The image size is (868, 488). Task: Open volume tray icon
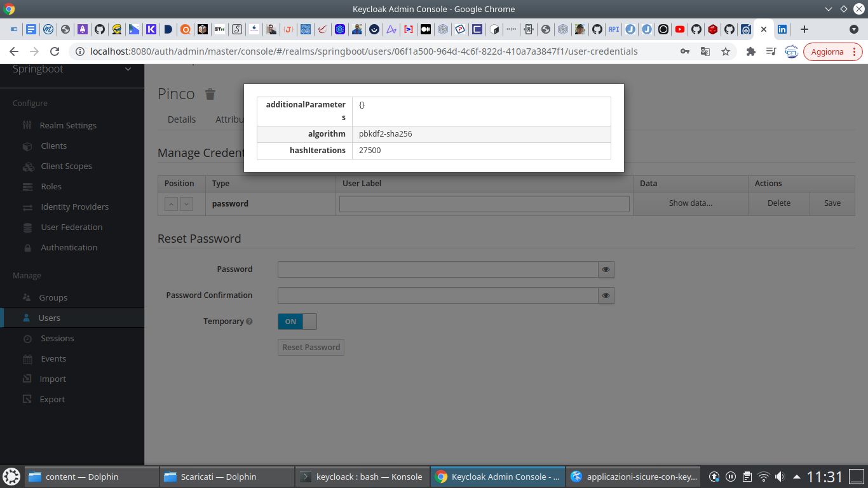[780, 477]
